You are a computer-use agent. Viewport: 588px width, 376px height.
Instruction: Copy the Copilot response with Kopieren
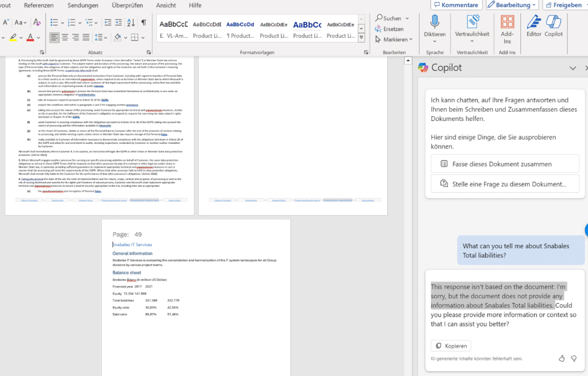[451, 346]
